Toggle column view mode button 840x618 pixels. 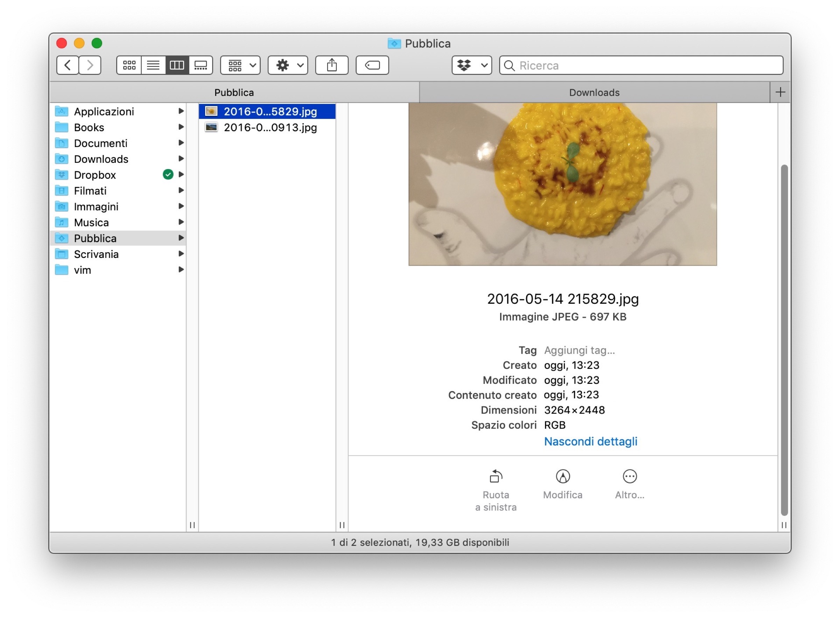click(177, 65)
